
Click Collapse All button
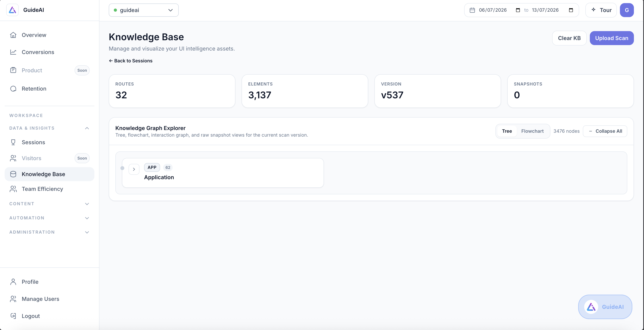pyautogui.click(x=605, y=131)
